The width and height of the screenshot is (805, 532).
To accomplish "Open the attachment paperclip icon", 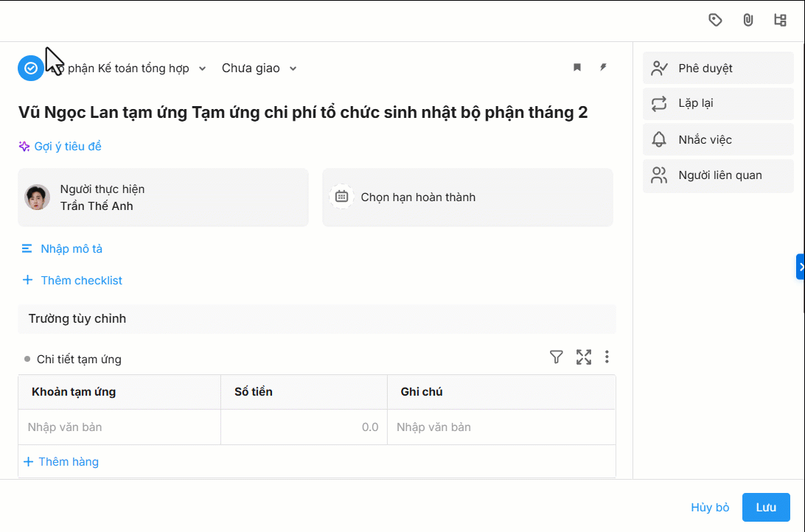I will click(747, 20).
